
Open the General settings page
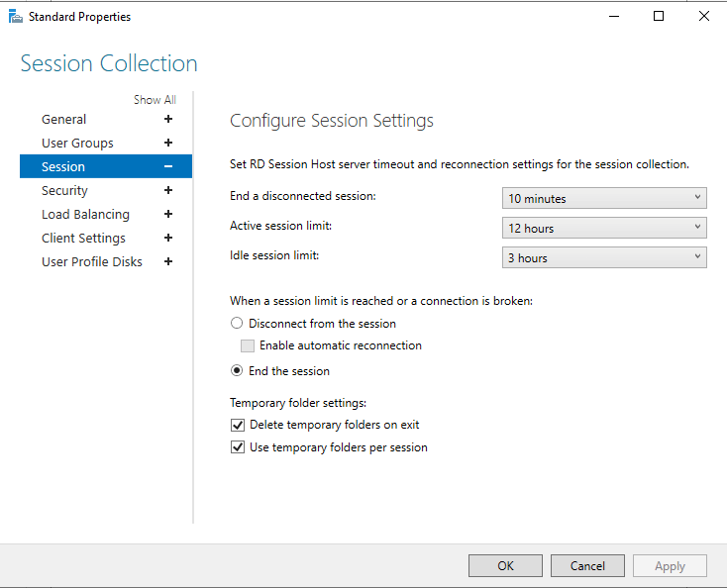[64, 119]
